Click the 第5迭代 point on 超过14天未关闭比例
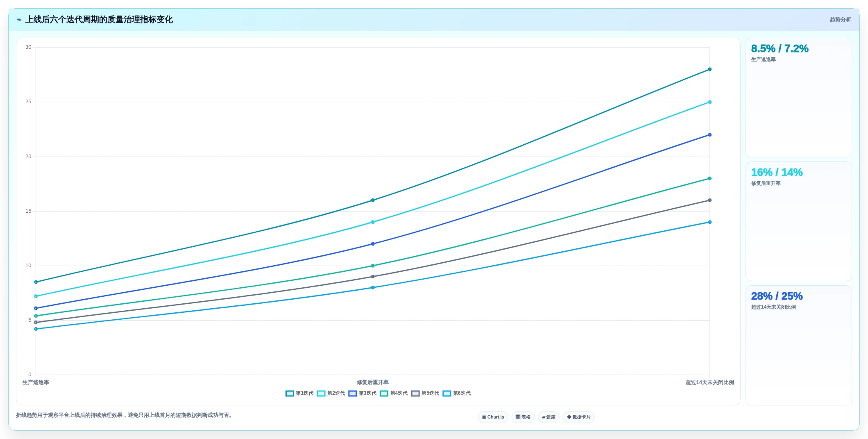The image size is (868, 439). (x=709, y=200)
